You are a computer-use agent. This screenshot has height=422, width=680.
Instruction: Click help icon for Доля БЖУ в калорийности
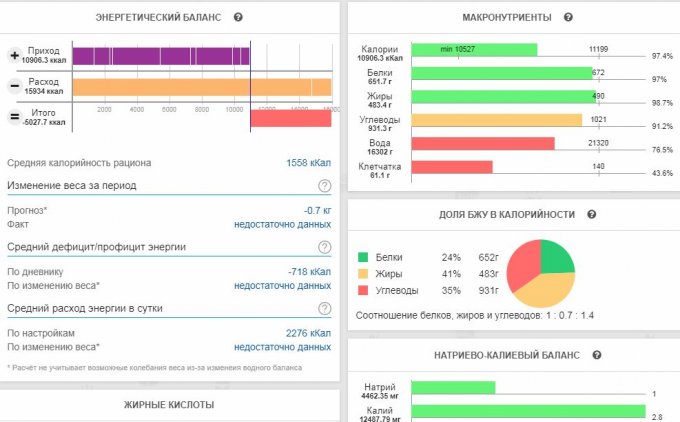[591, 214]
